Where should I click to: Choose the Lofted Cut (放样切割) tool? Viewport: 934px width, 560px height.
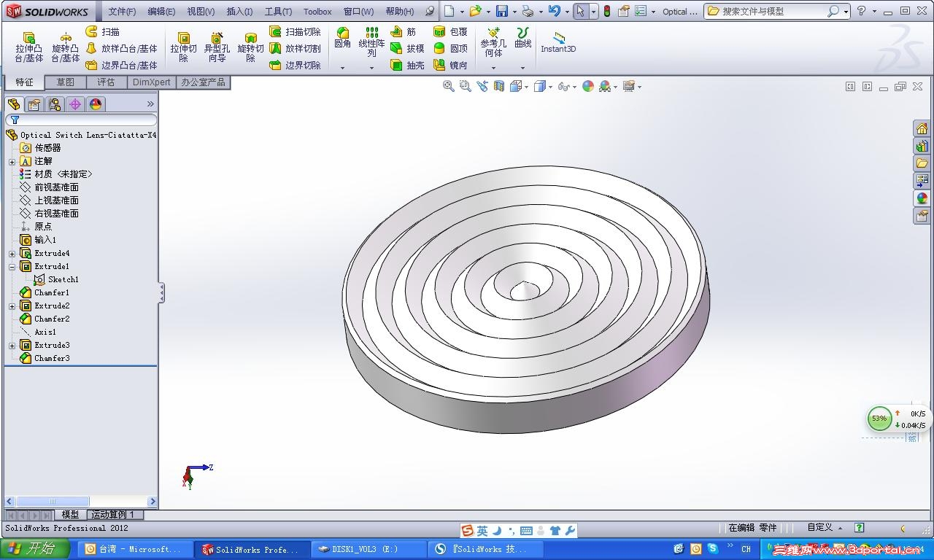(295, 48)
